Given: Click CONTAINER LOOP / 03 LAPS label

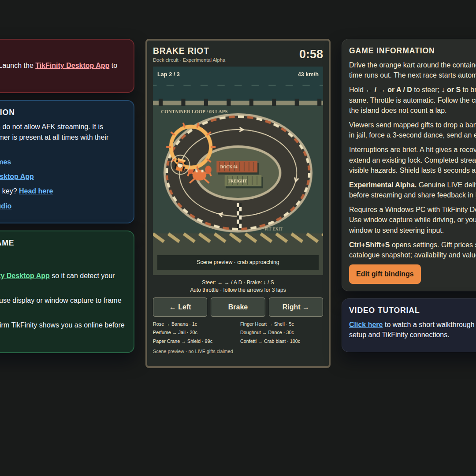Looking at the screenshot, I should pos(194,112).
